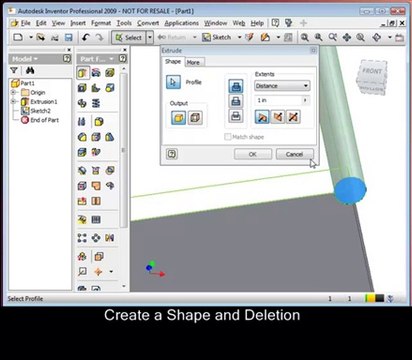
Task: Click the Save icon in toolbar
Action: [x=68, y=37]
